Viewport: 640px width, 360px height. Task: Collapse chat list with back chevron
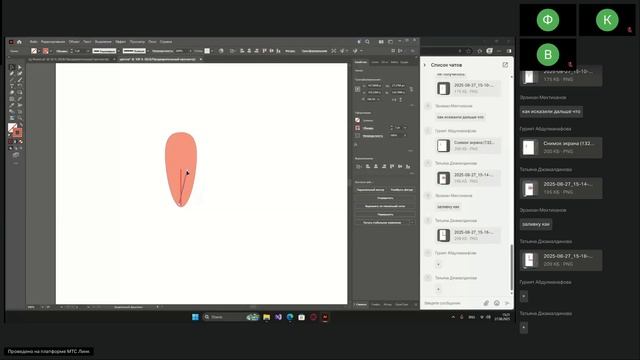424,65
